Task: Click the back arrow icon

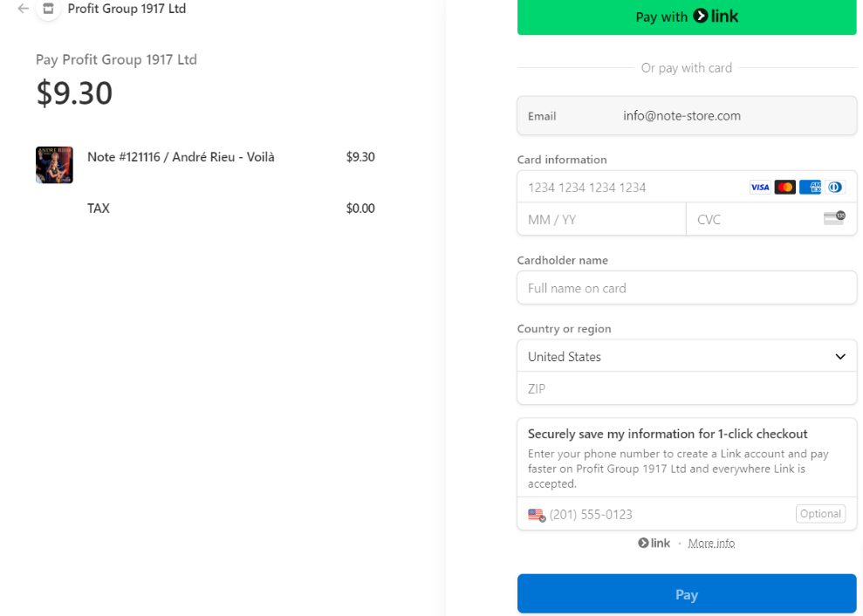Action: tap(24, 9)
